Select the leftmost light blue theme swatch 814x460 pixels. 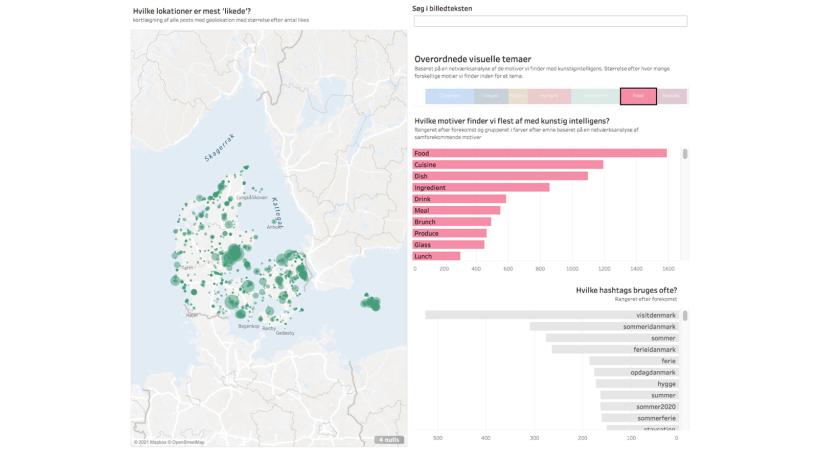[449, 96]
